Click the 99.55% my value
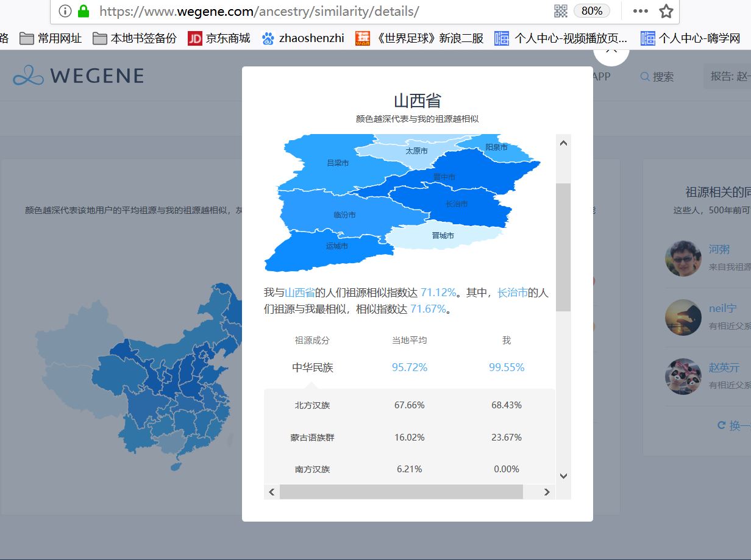This screenshot has height=560, width=751. [x=507, y=367]
